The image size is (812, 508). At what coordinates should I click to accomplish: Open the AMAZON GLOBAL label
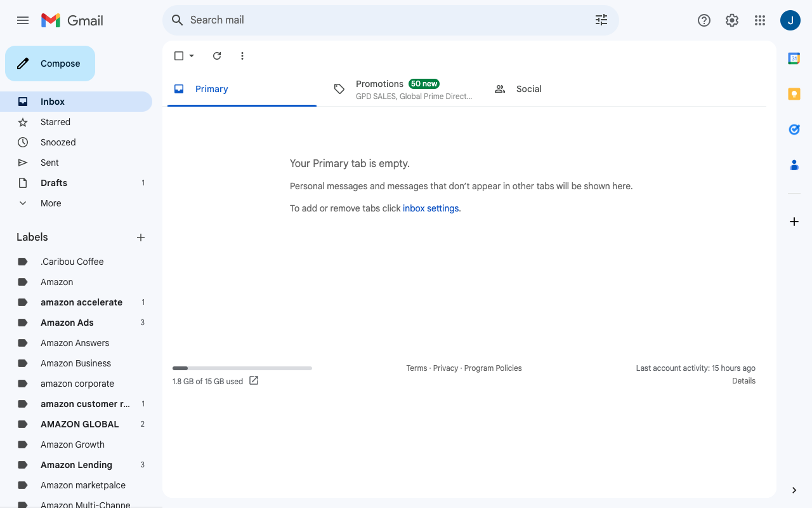[76, 424]
